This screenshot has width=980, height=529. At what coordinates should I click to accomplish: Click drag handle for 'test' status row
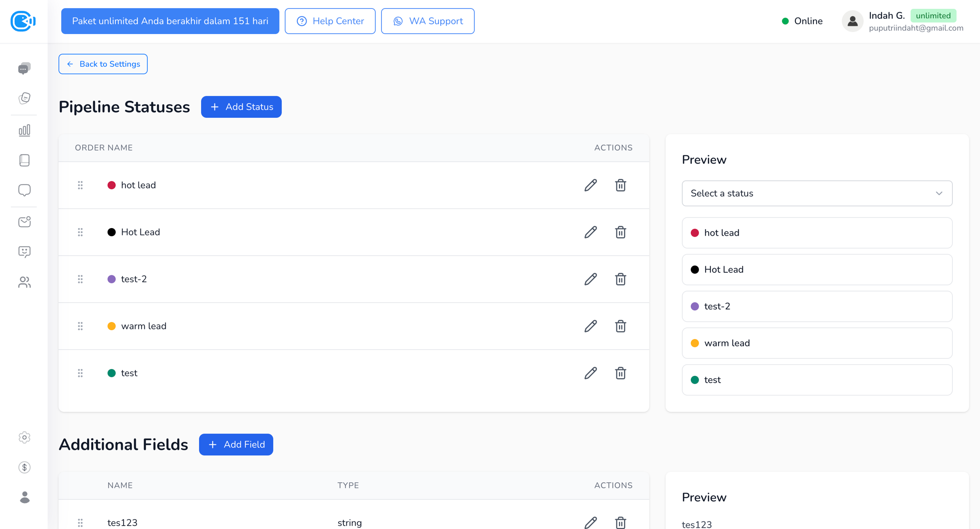click(x=80, y=373)
